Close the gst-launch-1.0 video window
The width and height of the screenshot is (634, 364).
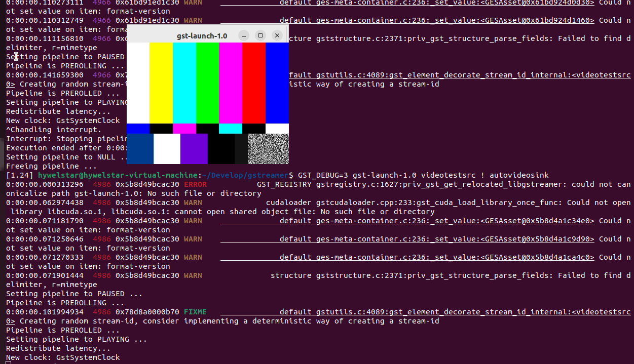pos(277,35)
